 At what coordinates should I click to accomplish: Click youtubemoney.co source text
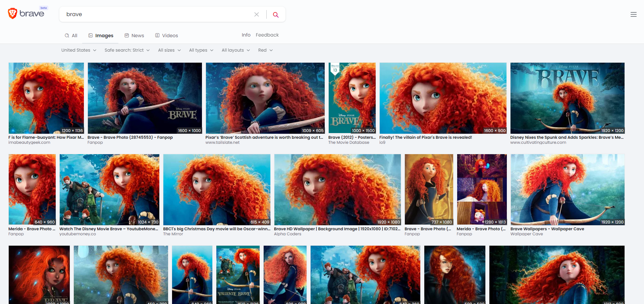coord(77,234)
